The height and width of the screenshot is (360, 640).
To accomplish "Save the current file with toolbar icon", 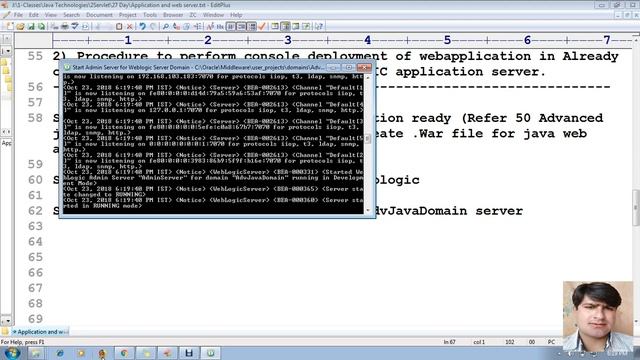I will pyautogui.click(x=31, y=27).
